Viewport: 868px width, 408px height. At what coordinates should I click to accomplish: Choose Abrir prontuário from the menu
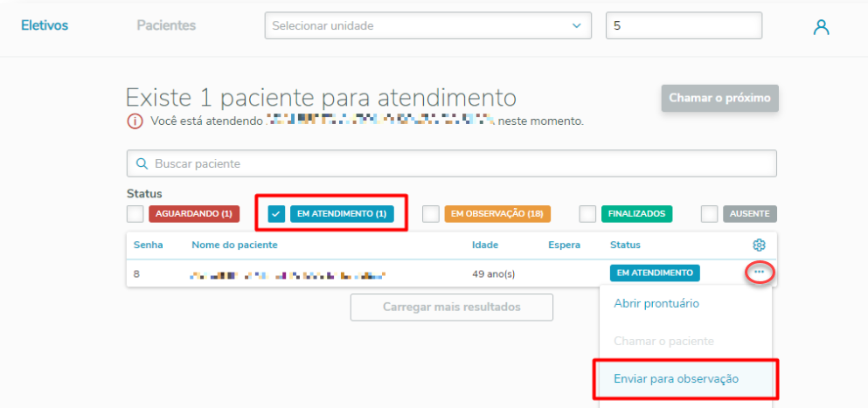(656, 303)
